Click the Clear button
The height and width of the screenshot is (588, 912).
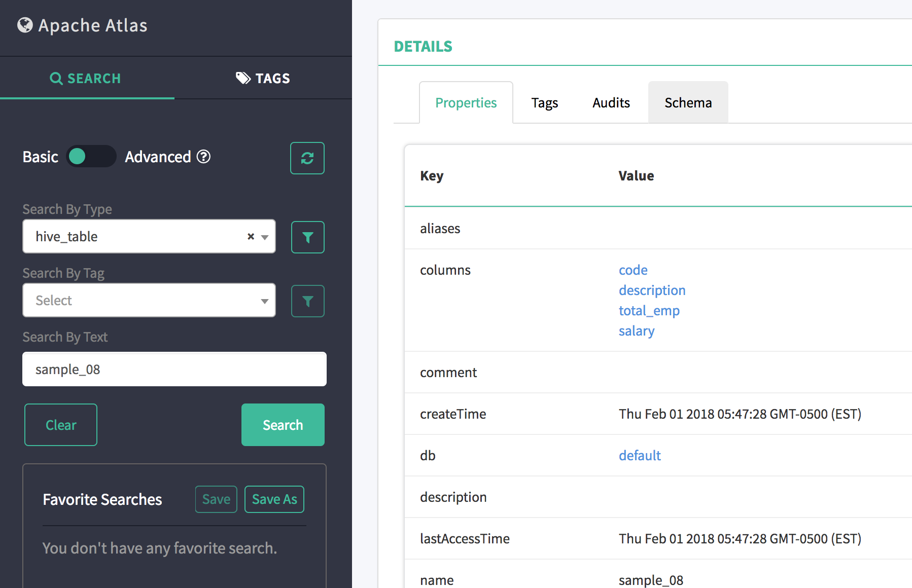click(61, 425)
